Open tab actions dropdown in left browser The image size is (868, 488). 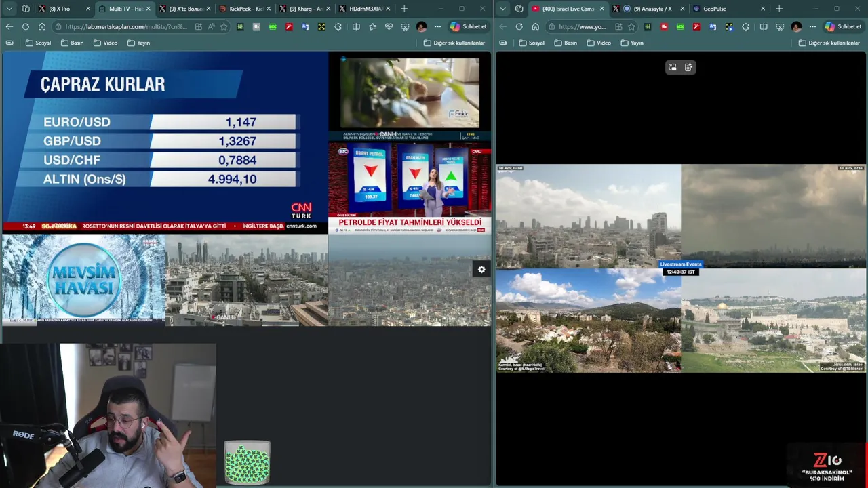[x=9, y=9]
